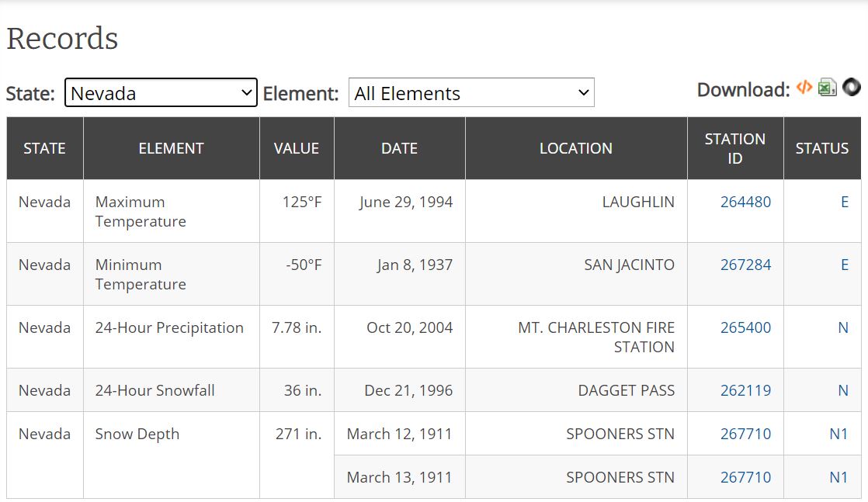Open station ID 262119 for Dagget Pass

pos(745,390)
